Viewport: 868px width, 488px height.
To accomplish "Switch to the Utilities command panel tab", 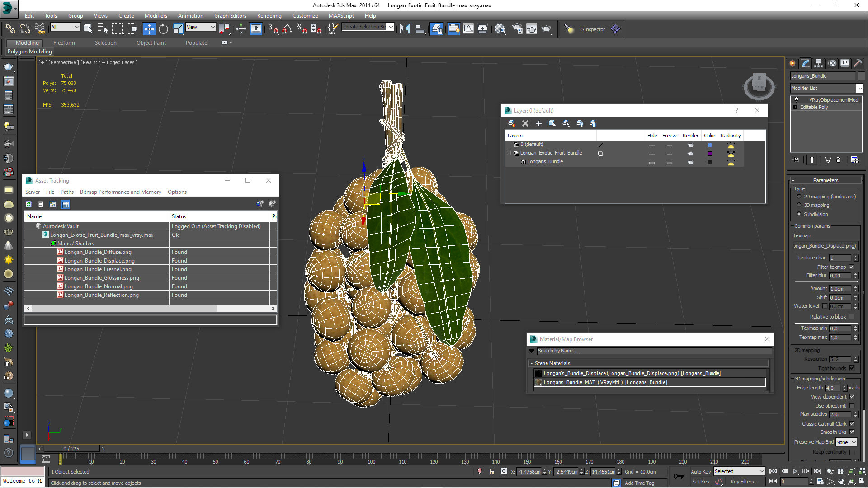I will tap(858, 63).
